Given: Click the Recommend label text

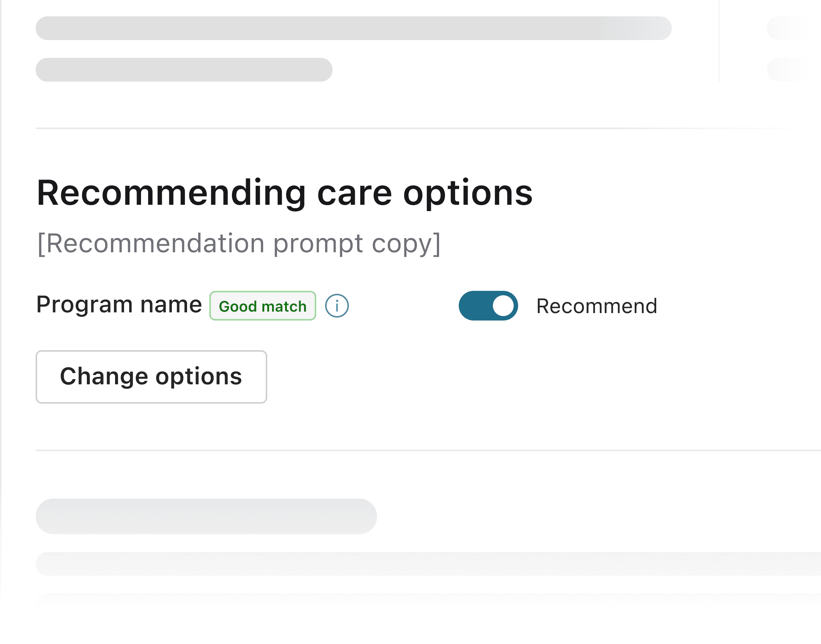Looking at the screenshot, I should coord(596,306).
